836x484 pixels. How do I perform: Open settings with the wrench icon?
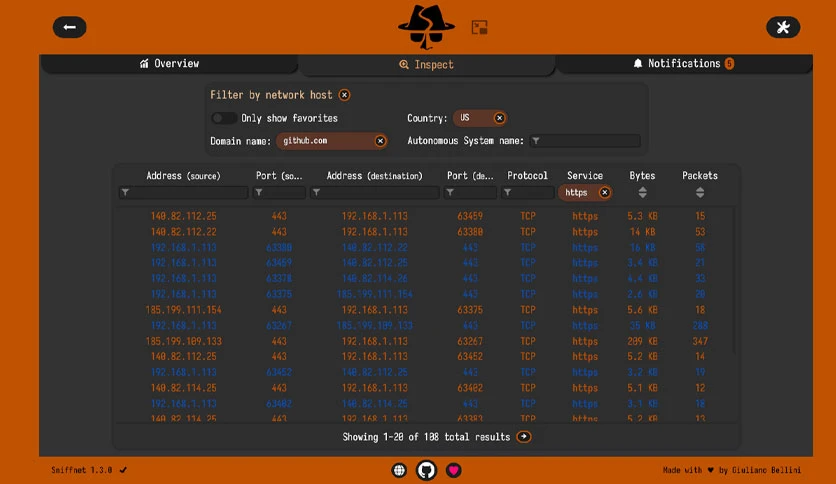(x=783, y=27)
